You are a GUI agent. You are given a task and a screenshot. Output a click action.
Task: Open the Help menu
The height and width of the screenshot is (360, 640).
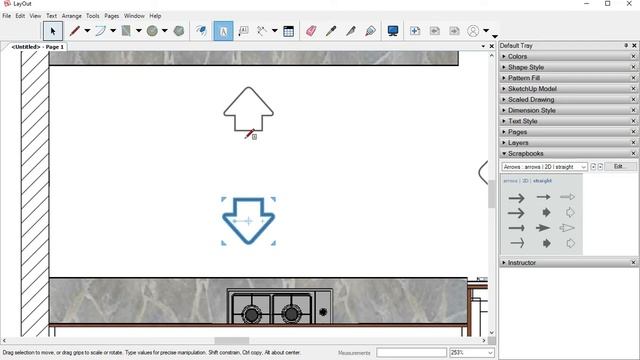click(x=155, y=16)
